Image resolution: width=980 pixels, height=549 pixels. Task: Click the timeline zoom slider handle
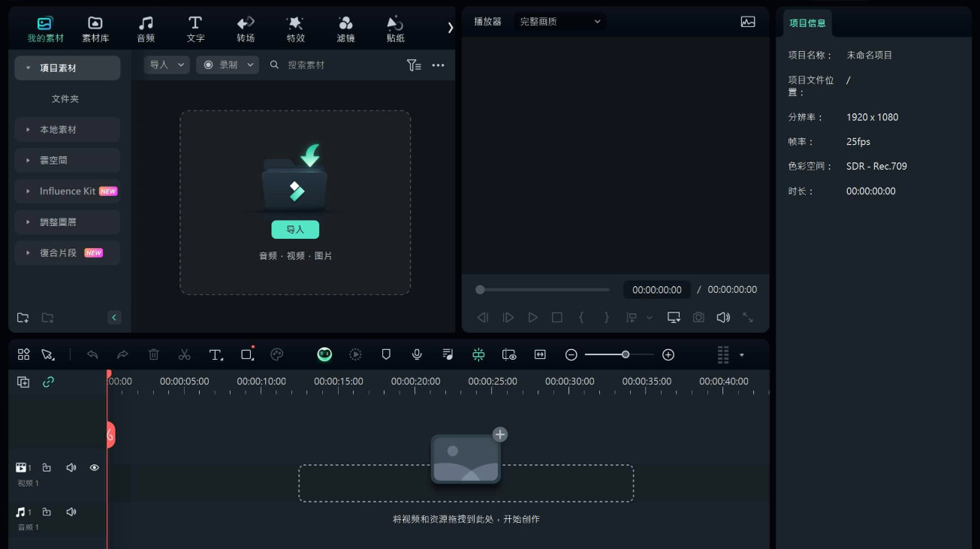(x=625, y=354)
